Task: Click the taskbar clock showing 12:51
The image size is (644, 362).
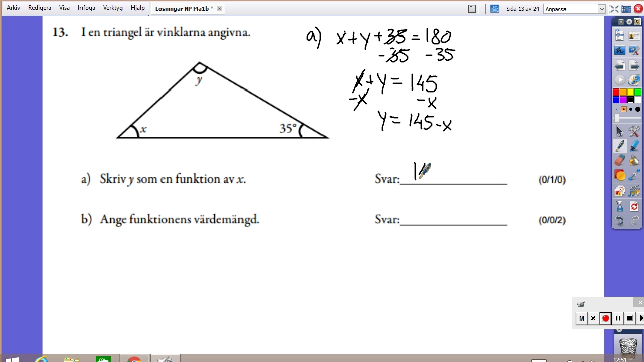Action: coord(620,359)
